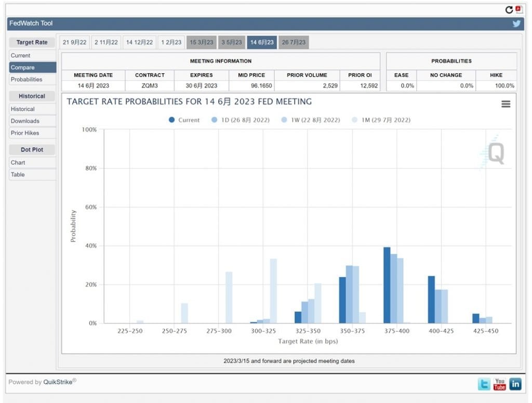
Task: Click the Current bar for 375-400
Action: (x=387, y=285)
